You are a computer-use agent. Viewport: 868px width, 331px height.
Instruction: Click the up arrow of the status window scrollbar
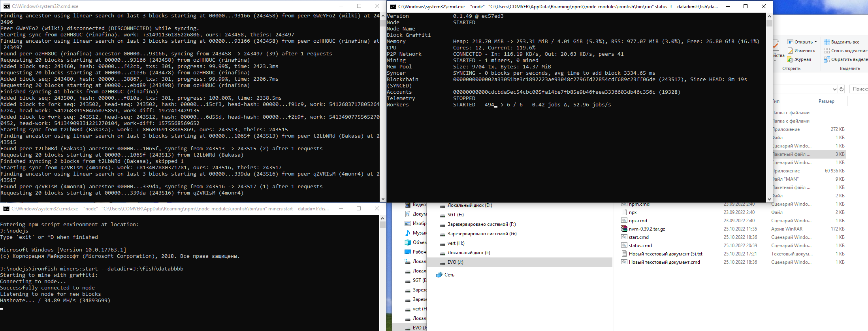pos(769,16)
